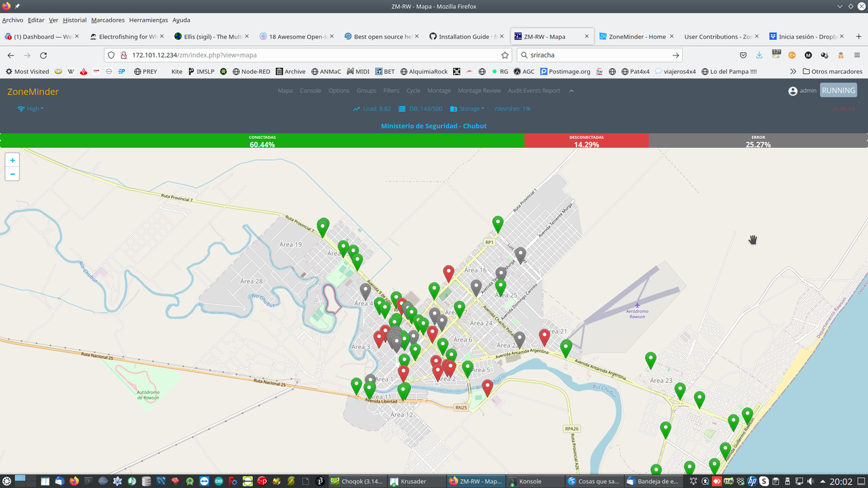The height and width of the screenshot is (488, 868).
Task: Open Choqok window from taskbar
Action: pos(356,481)
